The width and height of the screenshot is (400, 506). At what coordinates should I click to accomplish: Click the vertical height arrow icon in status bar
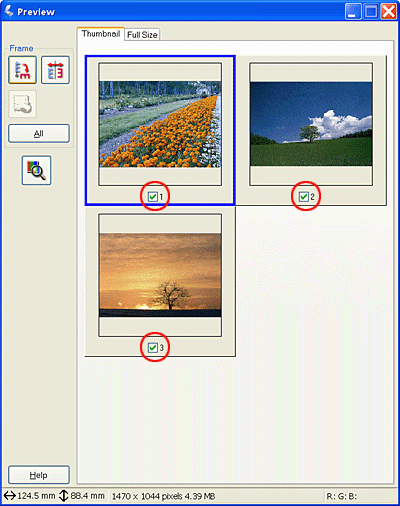63,496
